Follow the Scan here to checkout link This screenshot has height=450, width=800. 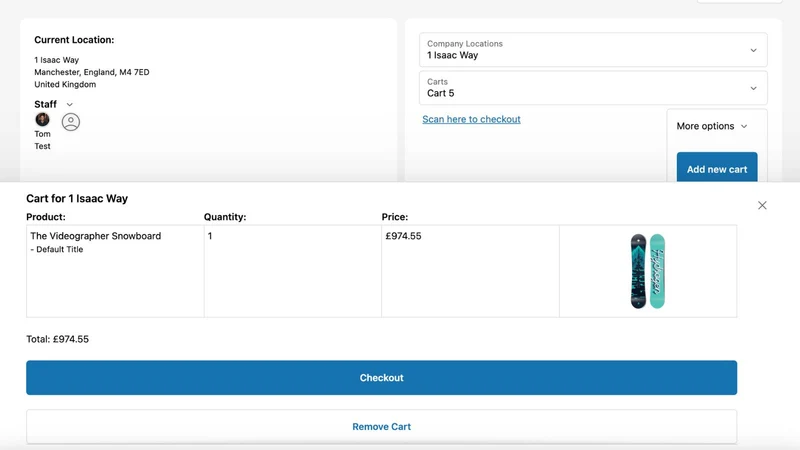(x=471, y=119)
